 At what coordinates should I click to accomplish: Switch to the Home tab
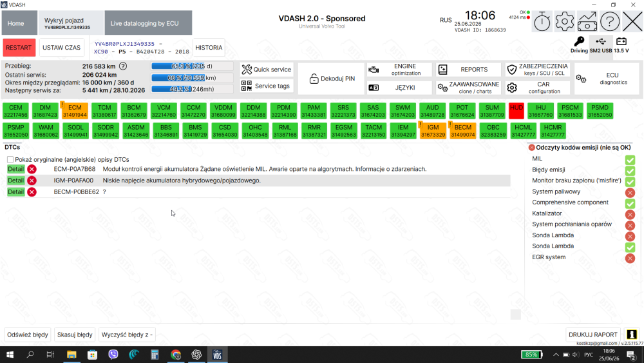coord(19,23)
